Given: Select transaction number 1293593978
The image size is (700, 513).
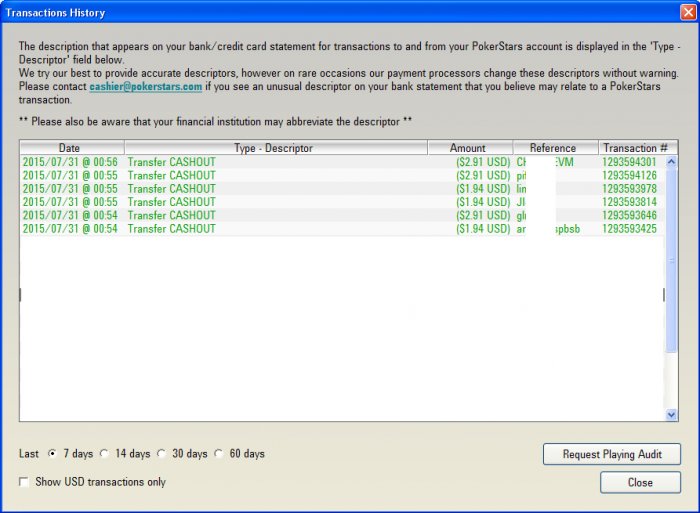Looking at the screenshot, I should (629, 189).
